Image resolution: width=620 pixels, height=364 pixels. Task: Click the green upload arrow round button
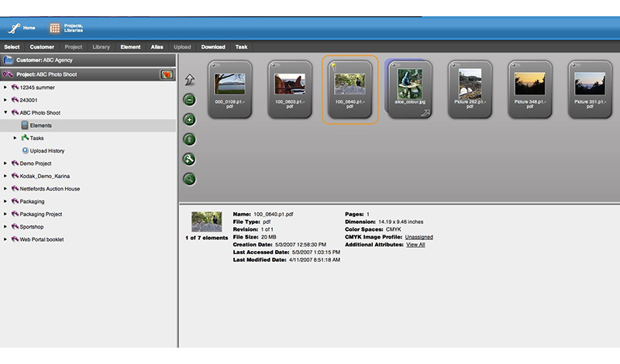pyautogui.click(x=189, y=139)
